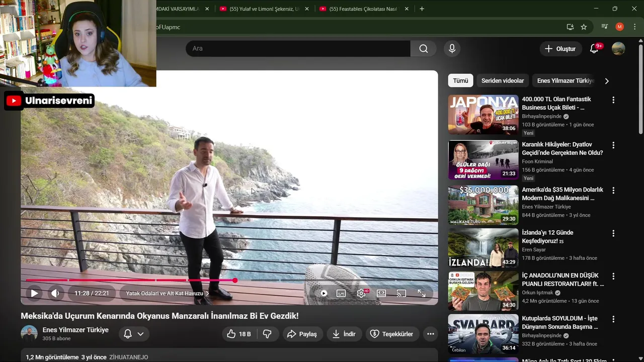This screenshot has width=644, height=362.
Task: Show more filter chips with arrow
Action: [x=607, y=81]
